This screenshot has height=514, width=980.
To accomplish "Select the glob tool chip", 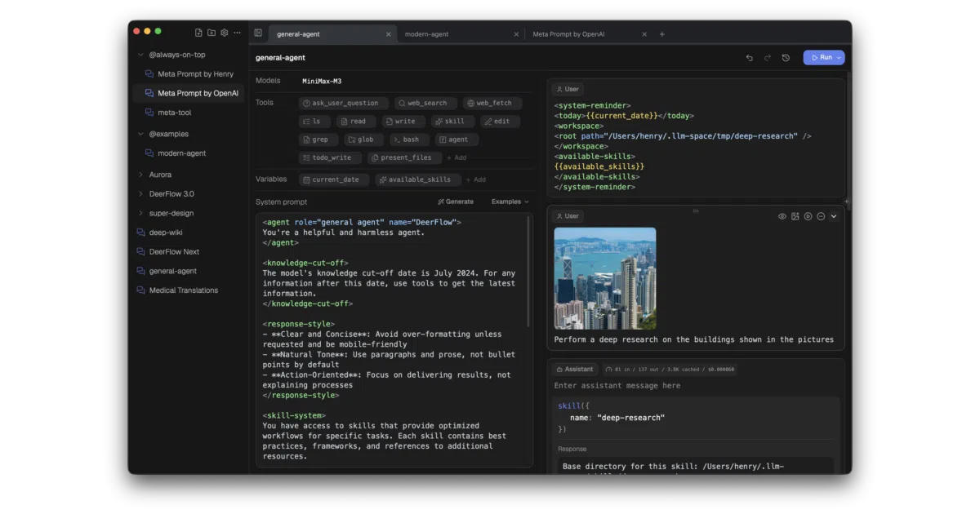I will tap(363, 140).
